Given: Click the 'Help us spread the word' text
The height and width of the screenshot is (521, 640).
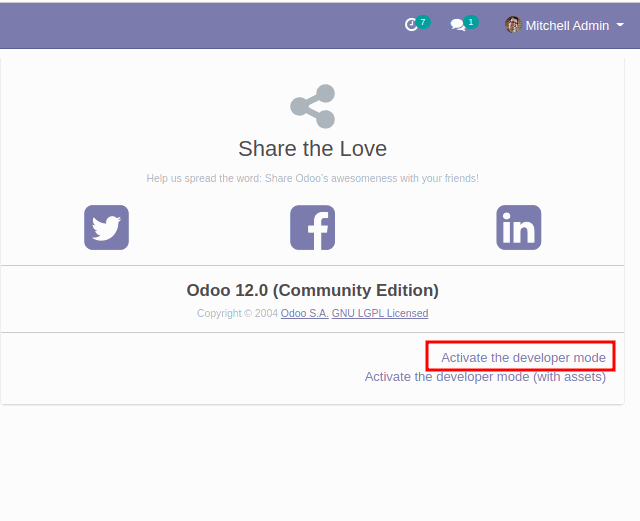Looking at the screenshot, I should click(x=313, y=178).
